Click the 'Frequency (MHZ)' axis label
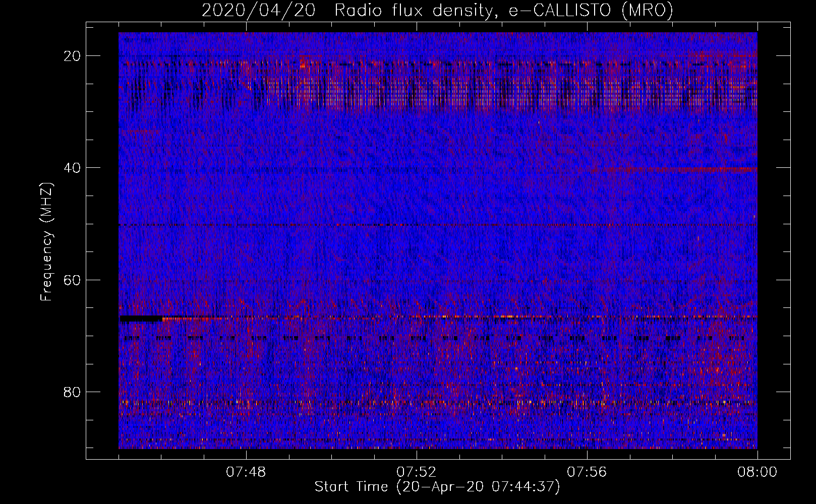816x504 pixels. tap(46, 242)
